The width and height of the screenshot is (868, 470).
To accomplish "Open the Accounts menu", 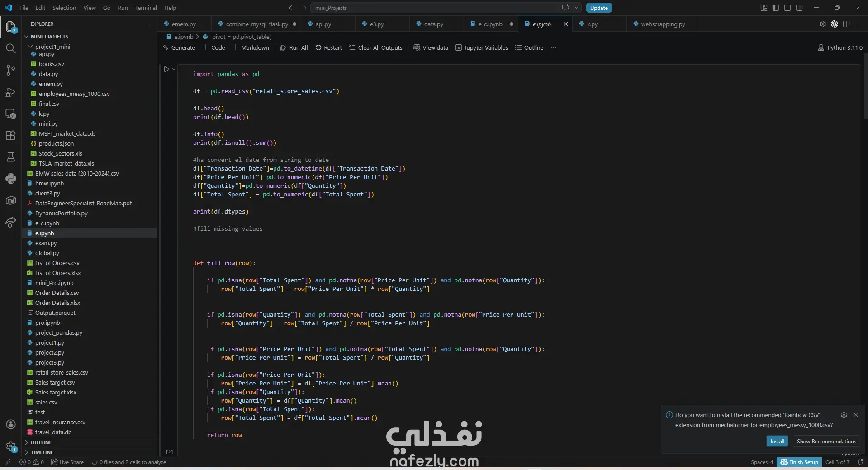I will pyautogui.click(x=11, y=424).
